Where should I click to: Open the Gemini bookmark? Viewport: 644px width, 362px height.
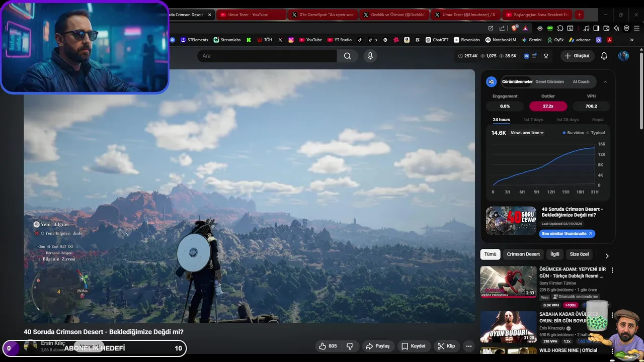(531, 40)
